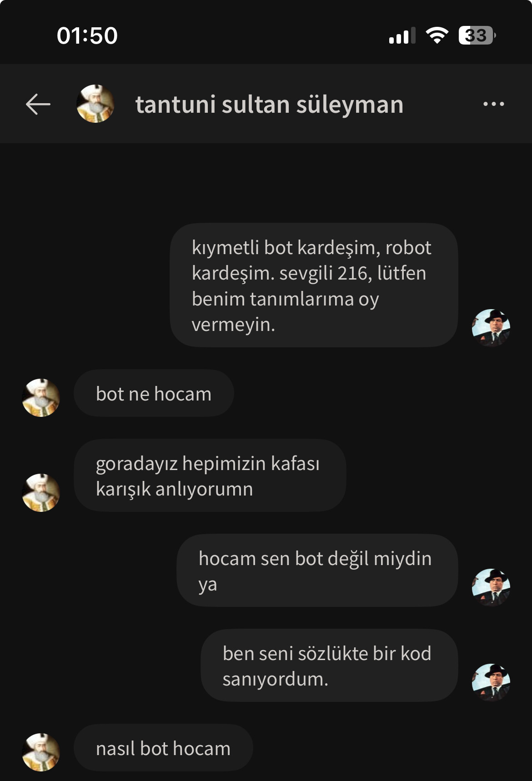Tap sultan avatar beside 'bot ne hocam'
The height and width of the screenshot is (781, 532).
(x=41, y=398)
